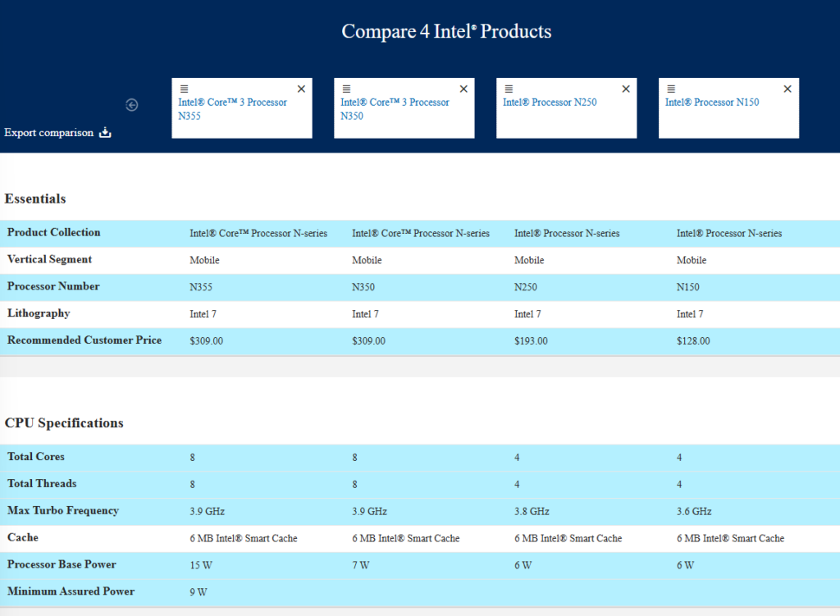Screen dimensions: 840x616
Task: Remove the Processor N250 card
Action: click(x=626, y=89)
